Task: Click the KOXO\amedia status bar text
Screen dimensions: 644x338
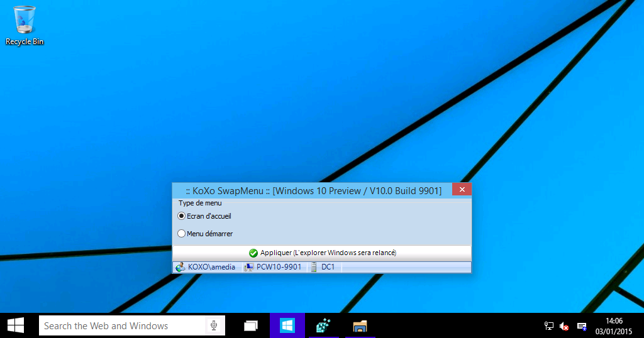Action: [x=211, y=267]
